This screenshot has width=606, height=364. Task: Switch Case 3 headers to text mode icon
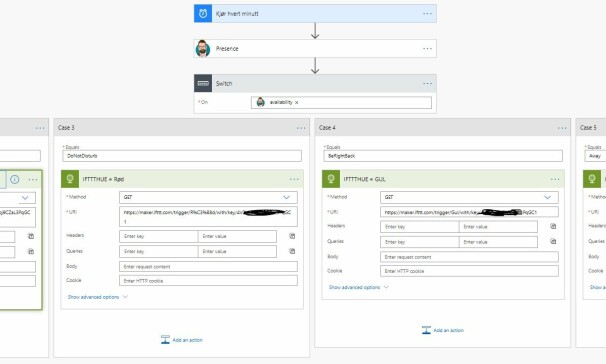292,236
